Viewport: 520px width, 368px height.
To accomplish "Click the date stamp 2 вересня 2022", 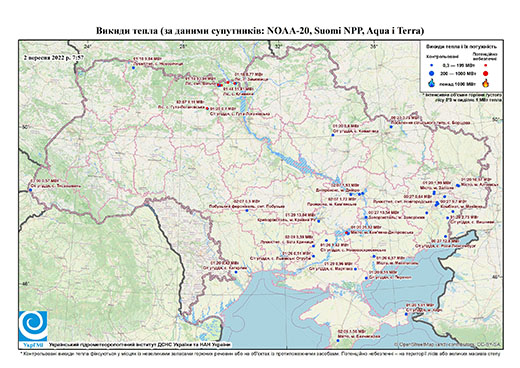I will 54,57.
